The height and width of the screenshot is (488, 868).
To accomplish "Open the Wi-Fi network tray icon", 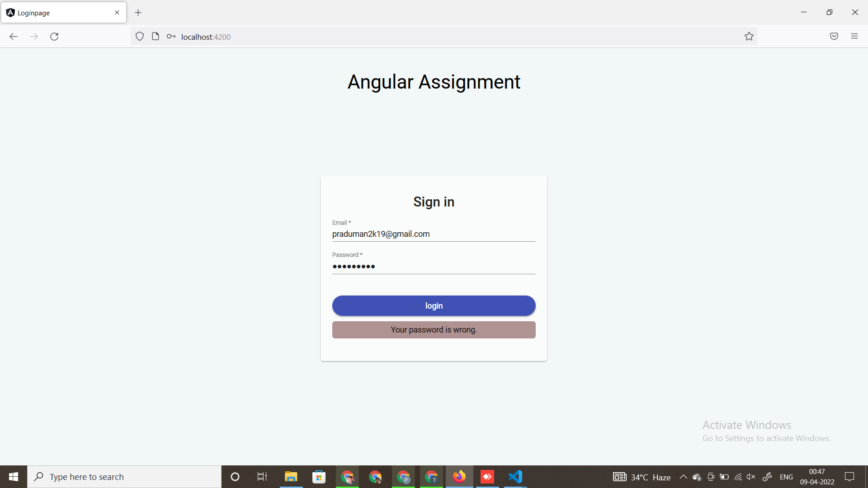I will coord(738,477).
